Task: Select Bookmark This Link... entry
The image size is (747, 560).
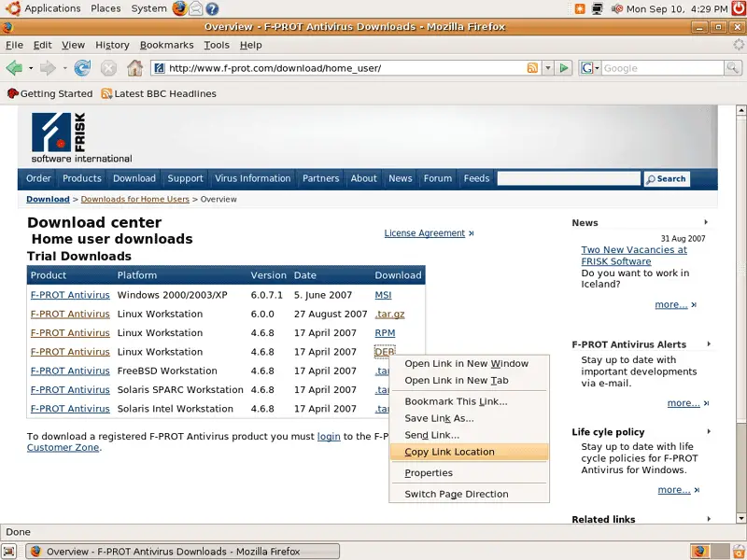Action: click(x=470, y=401)
